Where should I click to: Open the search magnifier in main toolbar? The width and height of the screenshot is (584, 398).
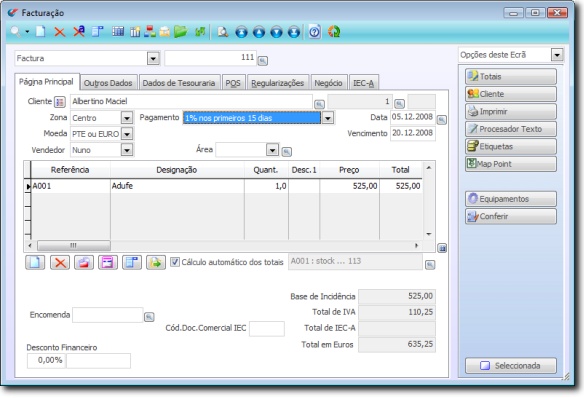point(15,32)
